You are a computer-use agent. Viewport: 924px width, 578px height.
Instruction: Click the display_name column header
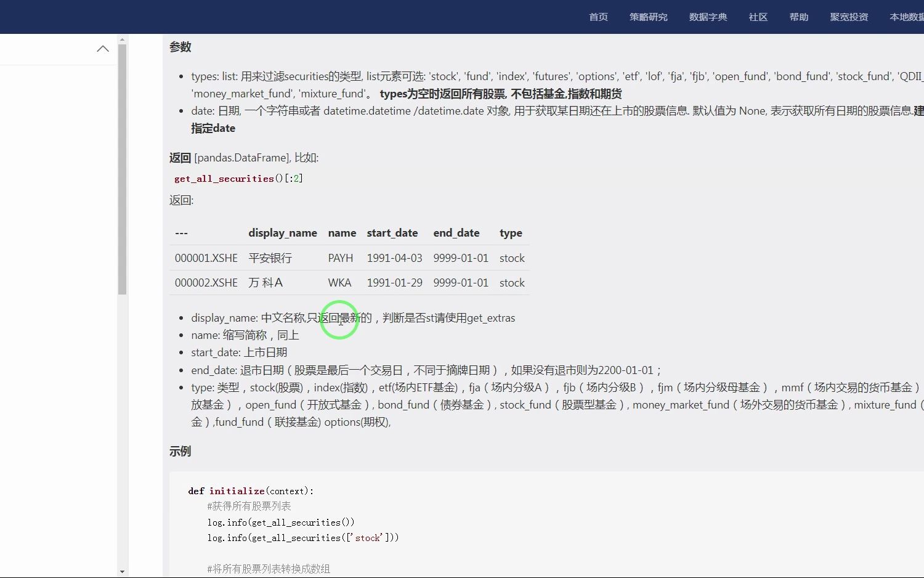coord(283,233)
